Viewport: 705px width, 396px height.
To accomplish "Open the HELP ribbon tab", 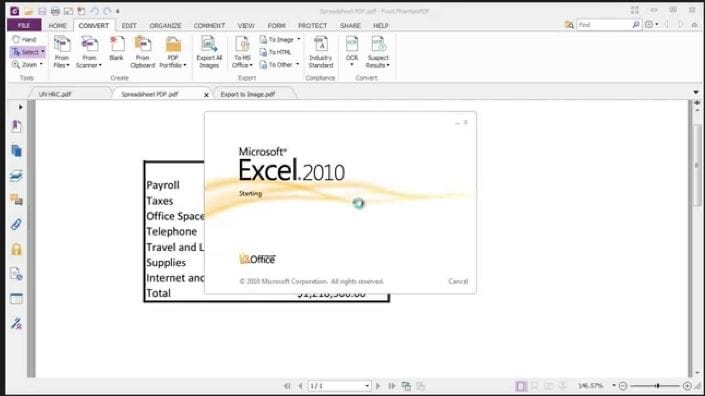I will (x=380, y=26).
